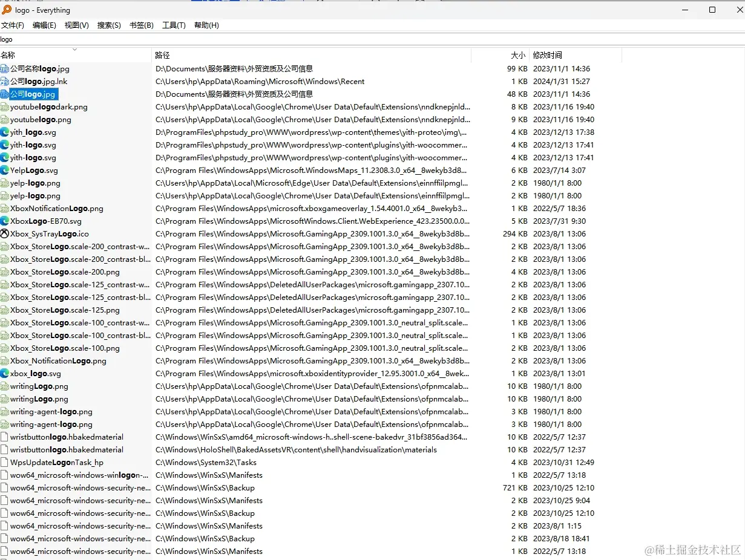This screenshot has height=560, width=745.
Task: Click the Edge icon of YelpLogo.svg
Action: tap(5, 171)
